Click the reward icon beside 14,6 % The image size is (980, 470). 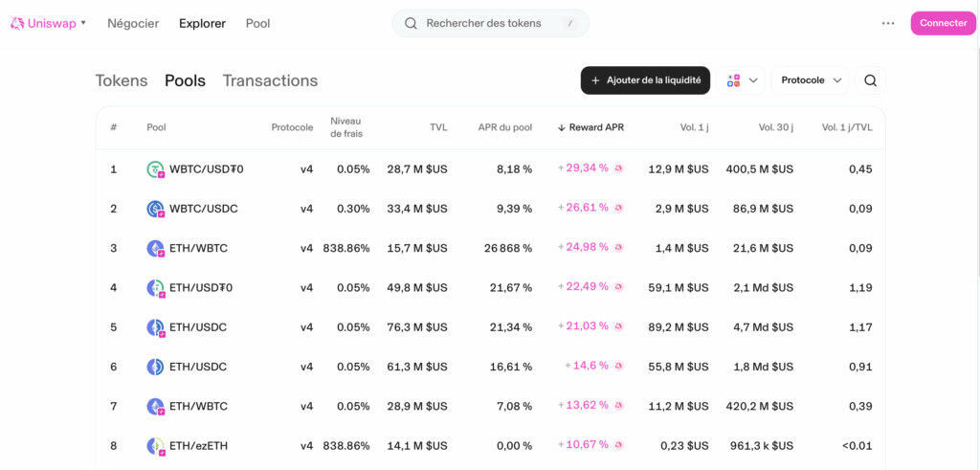(x=619, y=366)
